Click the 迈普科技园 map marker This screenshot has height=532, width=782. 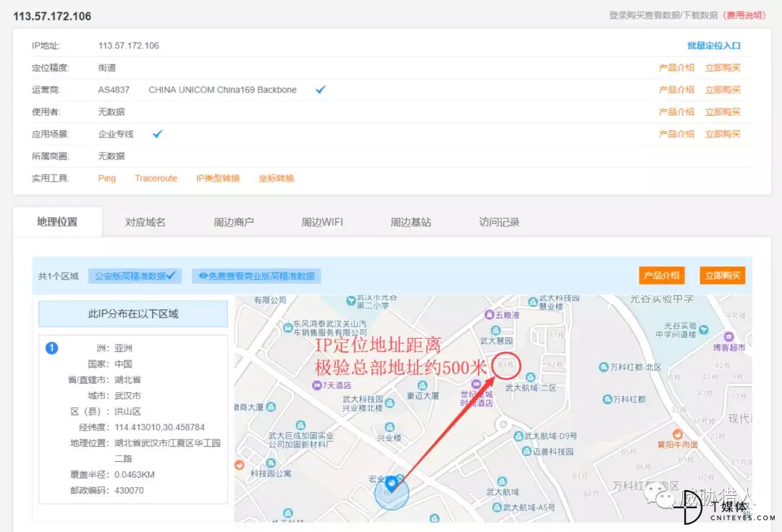[526, 451]
